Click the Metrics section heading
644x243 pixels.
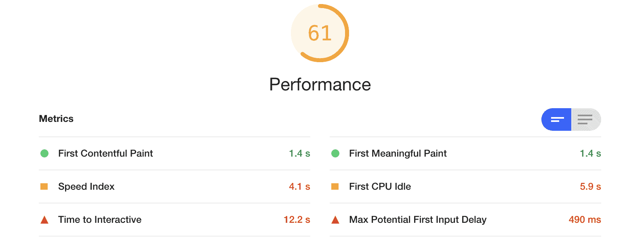tap(56, 119)
